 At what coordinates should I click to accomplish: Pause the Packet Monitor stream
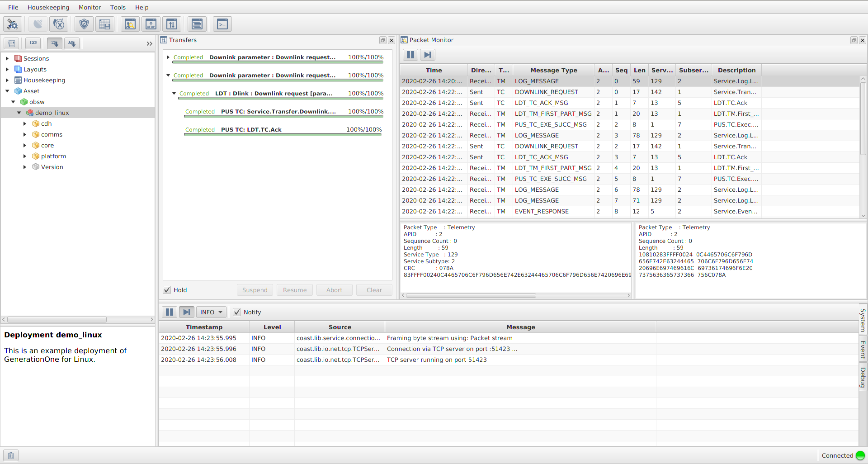click(410, 55)
